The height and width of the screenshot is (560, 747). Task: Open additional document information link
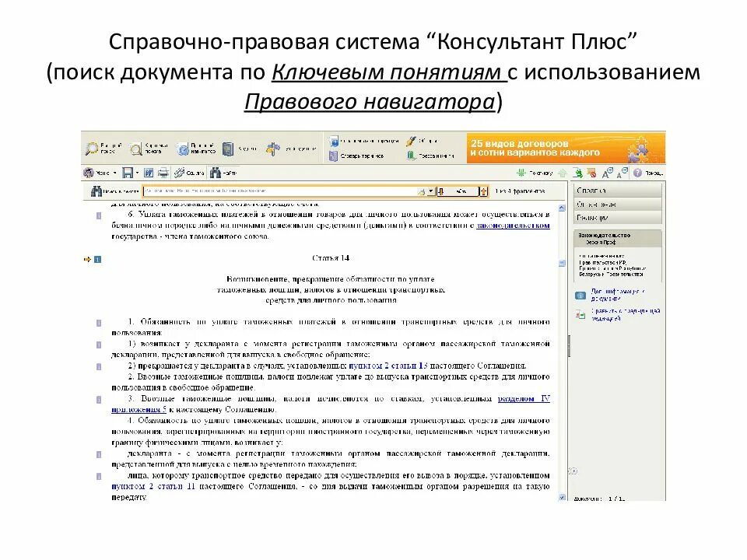(x=617, y=295)
